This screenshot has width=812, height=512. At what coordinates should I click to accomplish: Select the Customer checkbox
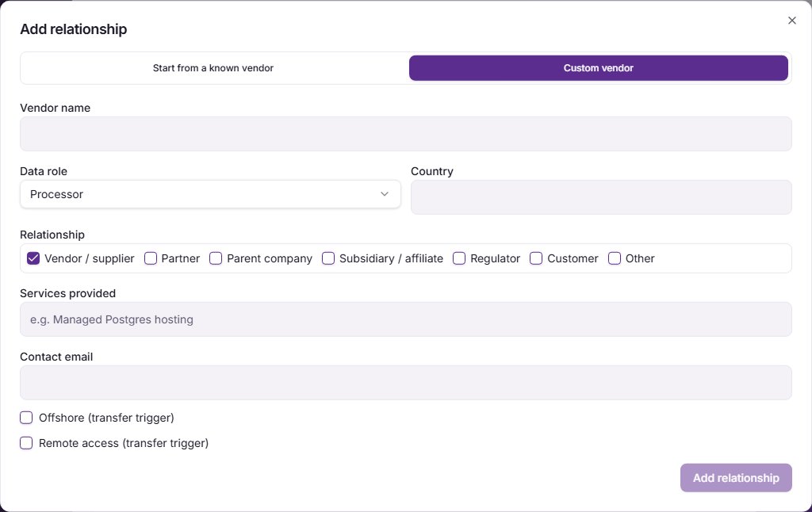536,258
